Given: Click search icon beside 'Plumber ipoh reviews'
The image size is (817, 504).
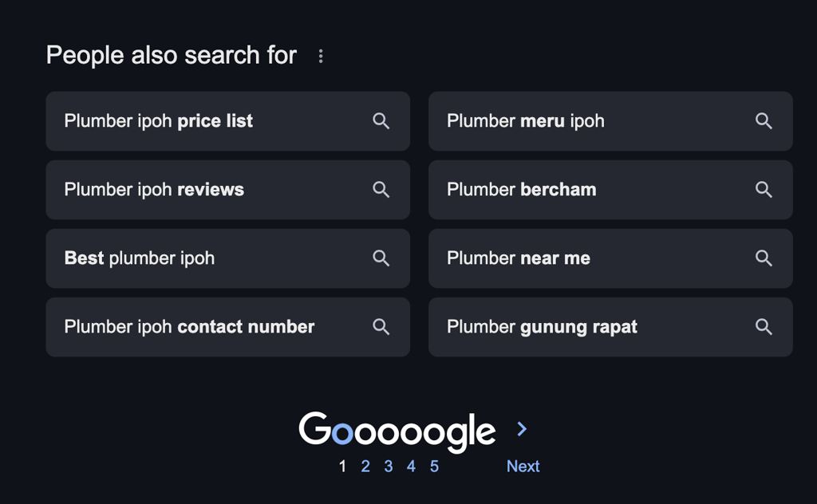Looking at the screenshot, I should [381, 190].
